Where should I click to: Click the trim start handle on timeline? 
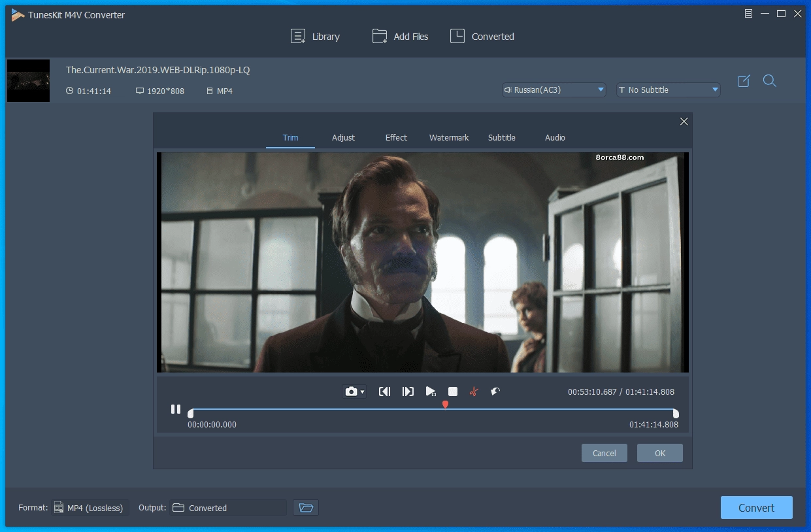point(190,413)
